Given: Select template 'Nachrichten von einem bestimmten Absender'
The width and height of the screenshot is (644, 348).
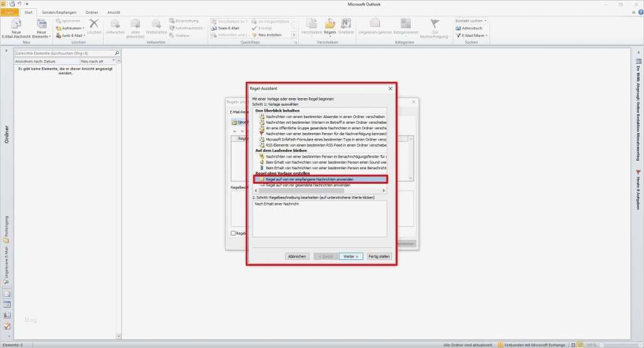Looking at the screenshot, I should [x=322, y=117].
